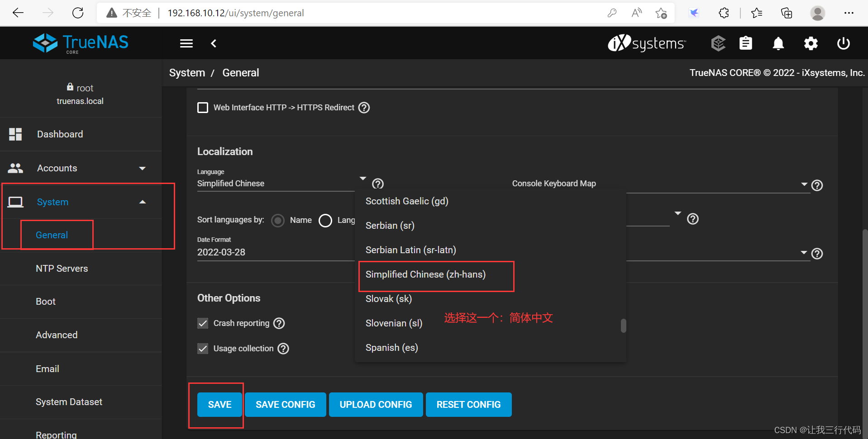868x439 pixels.
Task: Show help for Language field
Action: point(378,184)
